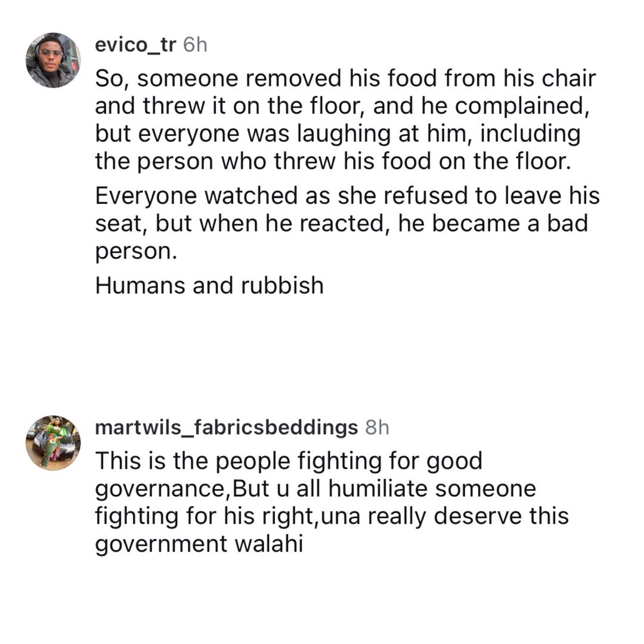
Task: Click the username martwils_fabricsbeddings
Action: pyautogui.click(x=225, y=427)
